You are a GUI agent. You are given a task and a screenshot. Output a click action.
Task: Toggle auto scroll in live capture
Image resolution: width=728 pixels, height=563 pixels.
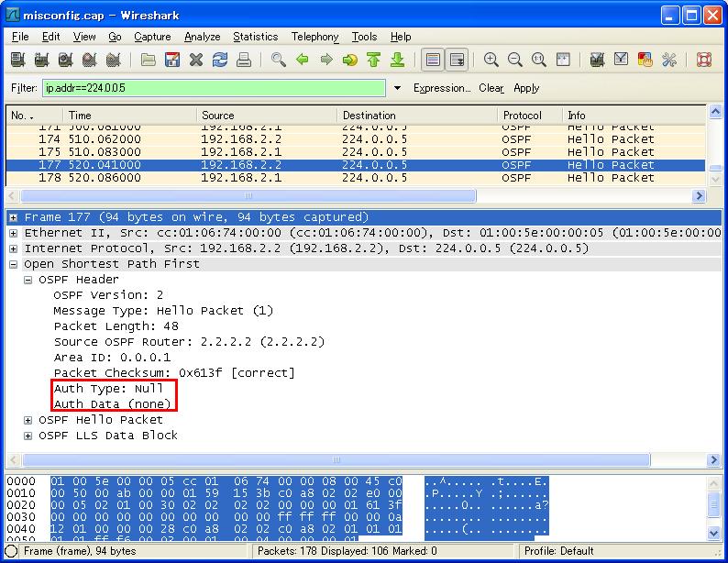[x=457, y=60]
